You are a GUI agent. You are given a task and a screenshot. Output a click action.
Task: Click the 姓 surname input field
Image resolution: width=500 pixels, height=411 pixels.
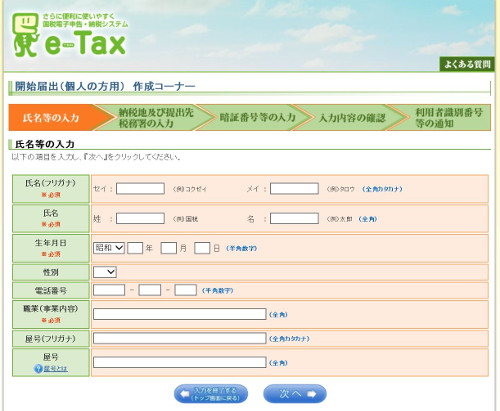tap(140, 219)
